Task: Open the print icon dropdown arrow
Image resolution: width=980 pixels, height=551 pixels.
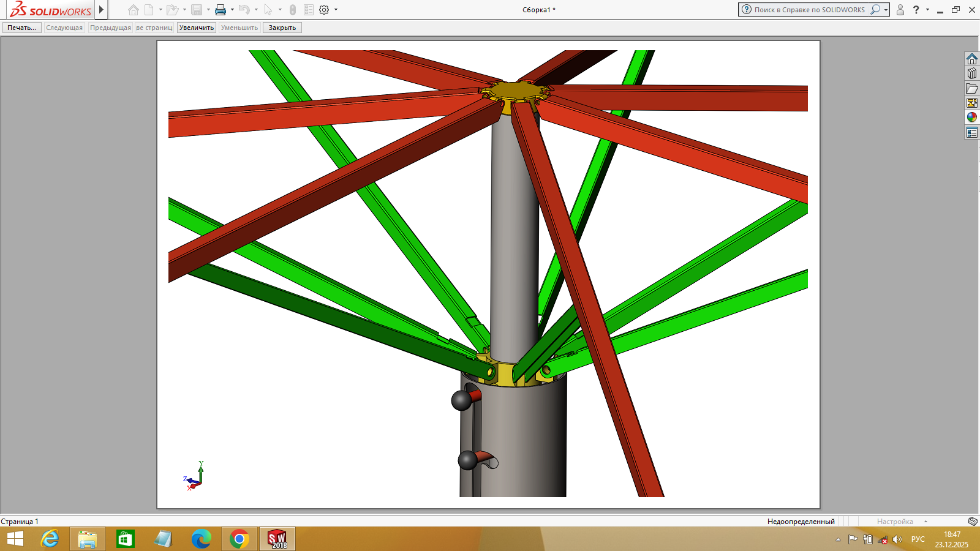Action: (x=232, y=10)
